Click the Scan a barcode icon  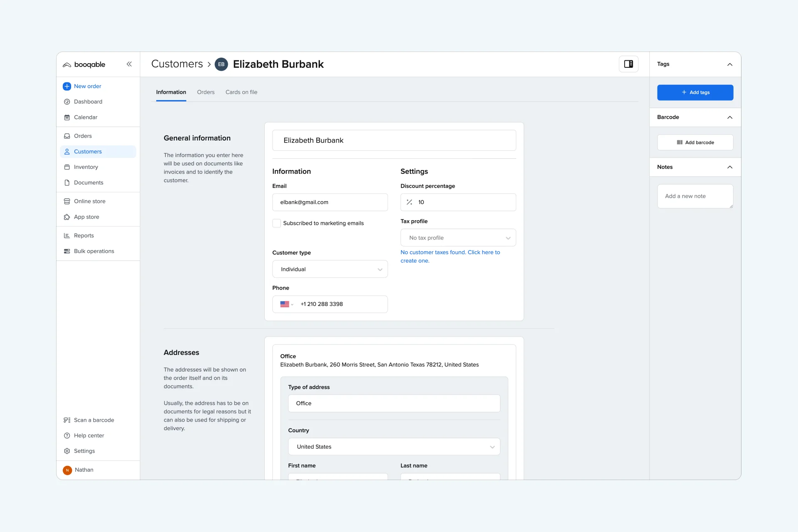point(67,420)
